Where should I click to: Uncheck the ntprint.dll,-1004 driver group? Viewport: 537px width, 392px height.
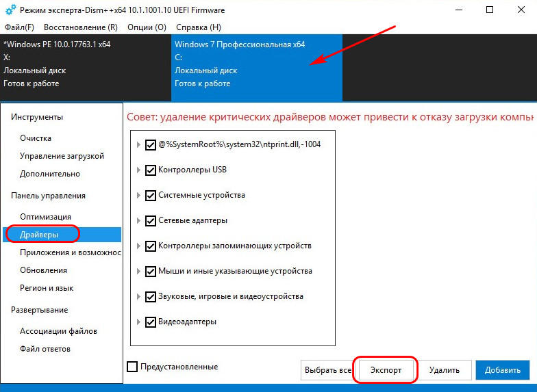click(x=151, y=145)
